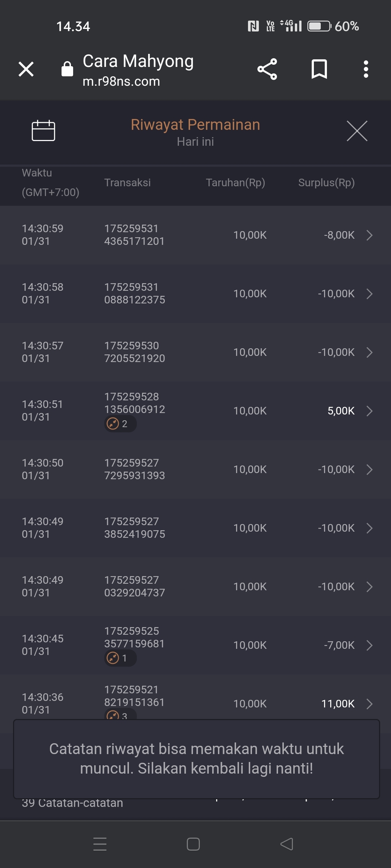Expand the 14:30:59 record with -8,00K
This screenshot has width=391, height=868.
(369, 235)
